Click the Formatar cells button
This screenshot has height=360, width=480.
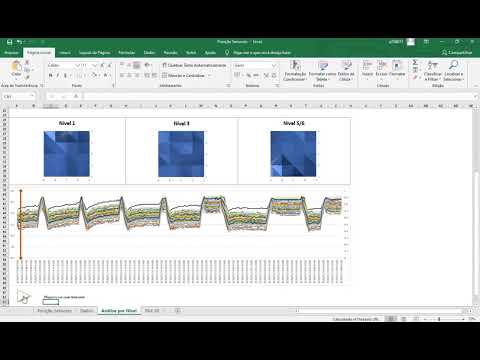(x=397, y=69)
